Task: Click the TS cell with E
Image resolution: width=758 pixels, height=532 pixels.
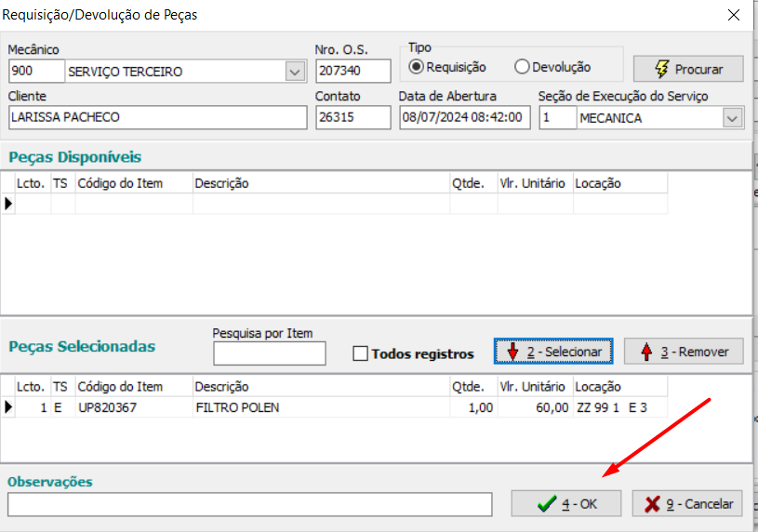Action: (63, 407)
